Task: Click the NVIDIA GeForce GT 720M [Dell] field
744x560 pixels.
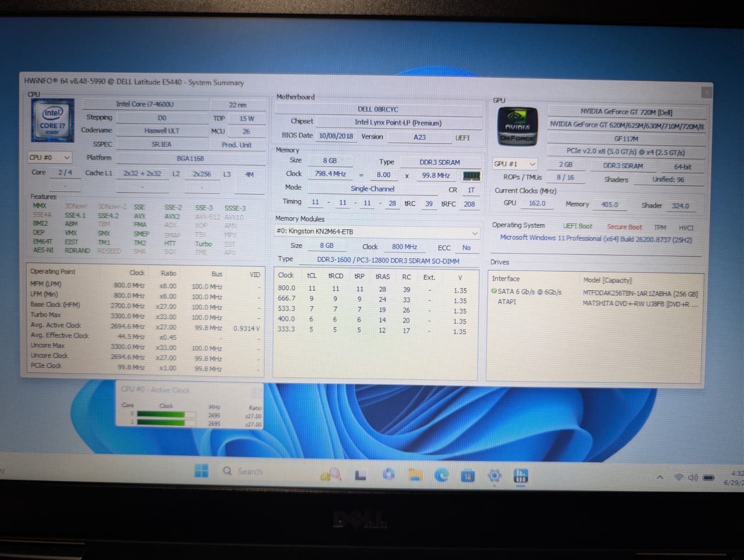Action: pos(626,112)
